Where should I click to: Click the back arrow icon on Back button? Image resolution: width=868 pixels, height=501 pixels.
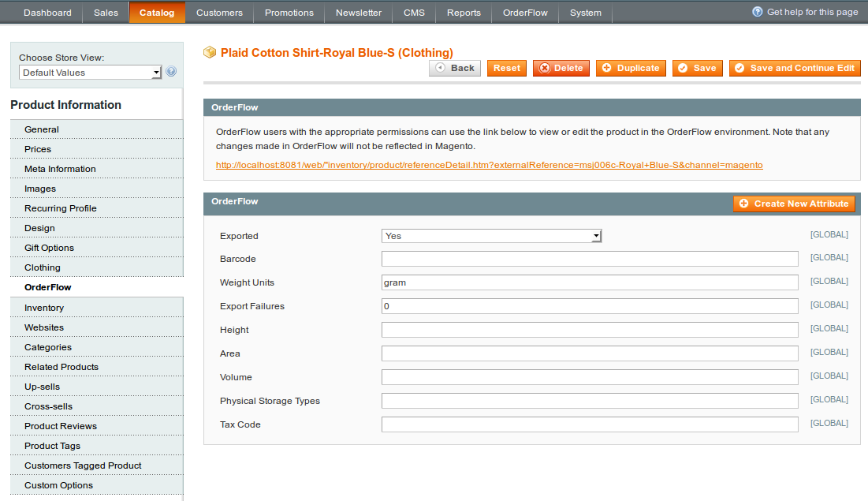click(439, 68)
